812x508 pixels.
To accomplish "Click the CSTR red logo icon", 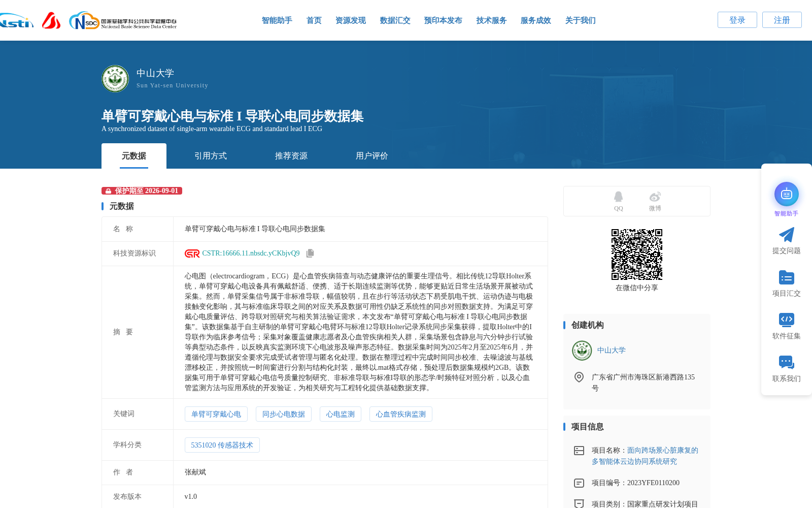I will tap(192, 253).
